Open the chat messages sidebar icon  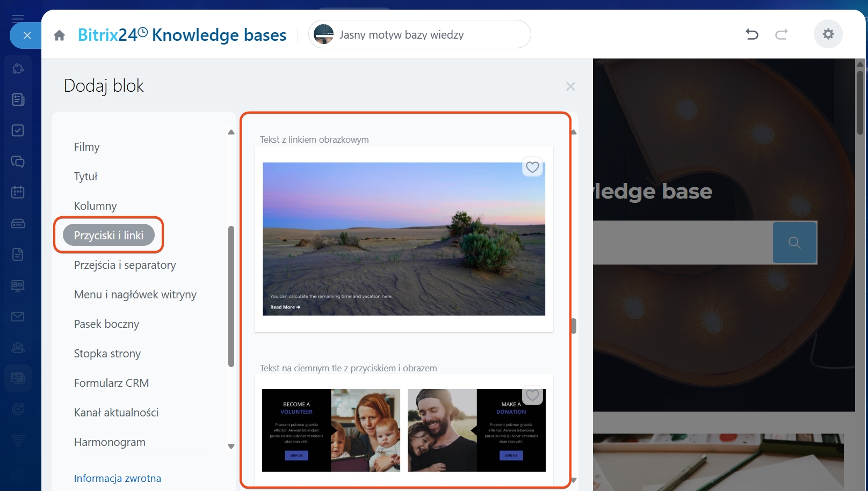click(18, 162)
